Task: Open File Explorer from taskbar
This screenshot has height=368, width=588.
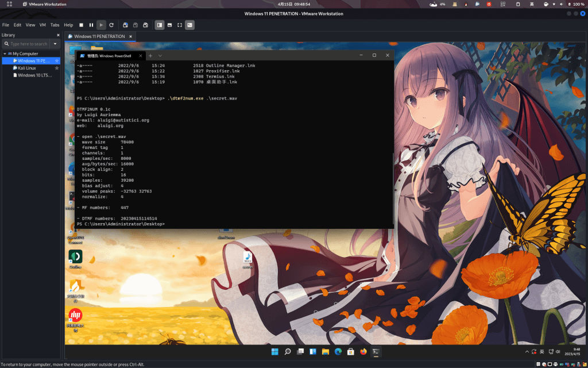Action: [x=326, y=351]
